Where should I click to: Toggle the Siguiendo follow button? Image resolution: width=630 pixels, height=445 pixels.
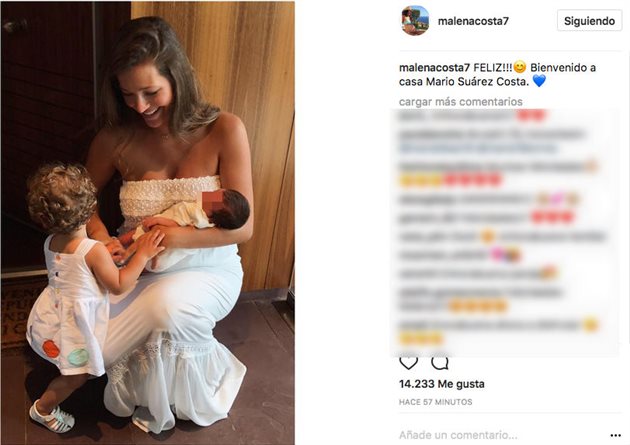(x=589, y=21)
